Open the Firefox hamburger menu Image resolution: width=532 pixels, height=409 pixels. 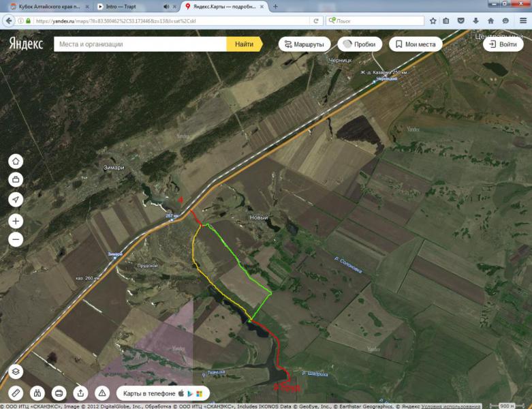tap(523, 20)
